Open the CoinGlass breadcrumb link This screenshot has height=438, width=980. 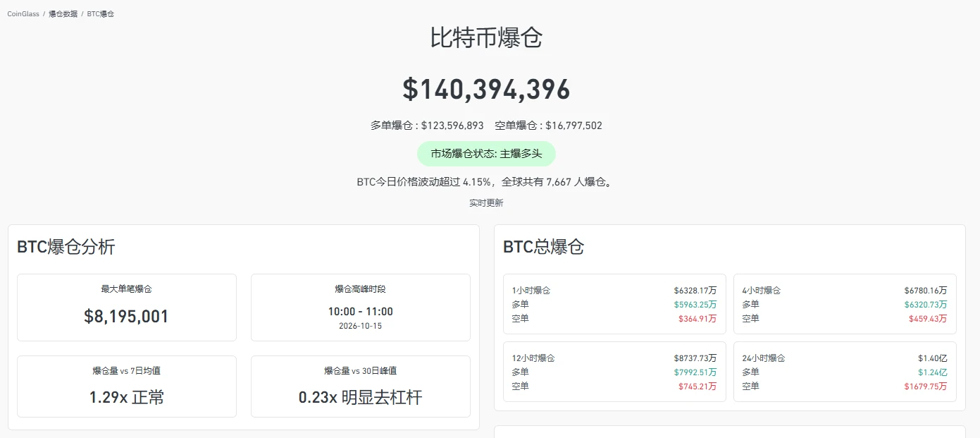(23, 14)
